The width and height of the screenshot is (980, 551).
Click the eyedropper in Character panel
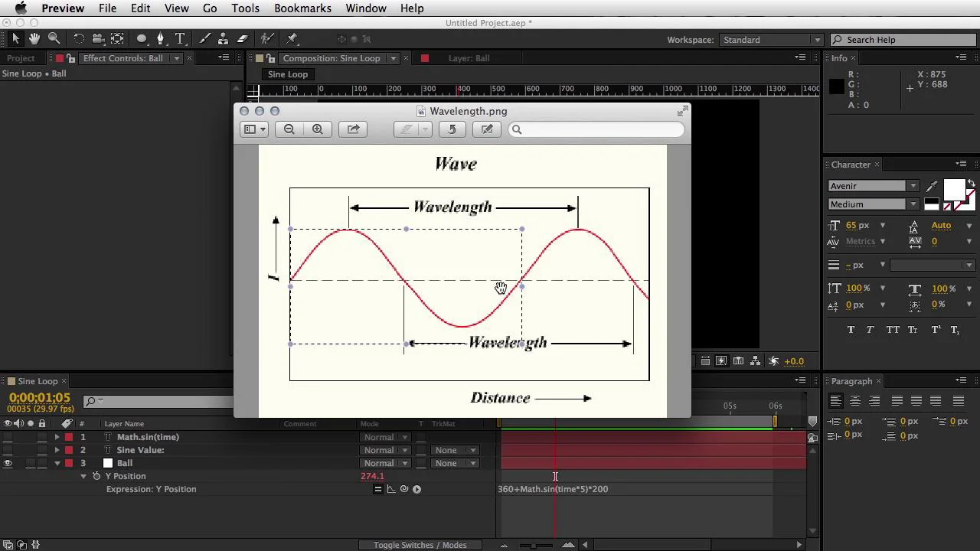pyautogui.click(x=932, y=186)
